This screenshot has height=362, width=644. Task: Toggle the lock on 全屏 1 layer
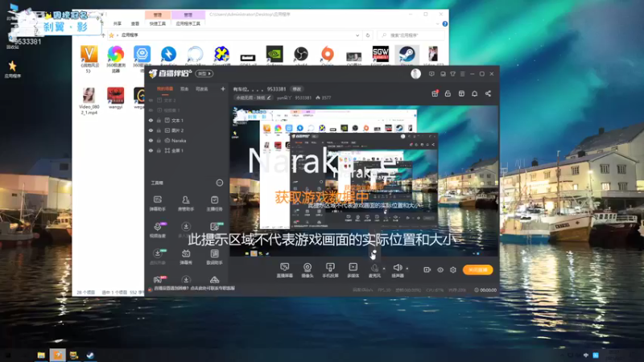click(159, 150)
